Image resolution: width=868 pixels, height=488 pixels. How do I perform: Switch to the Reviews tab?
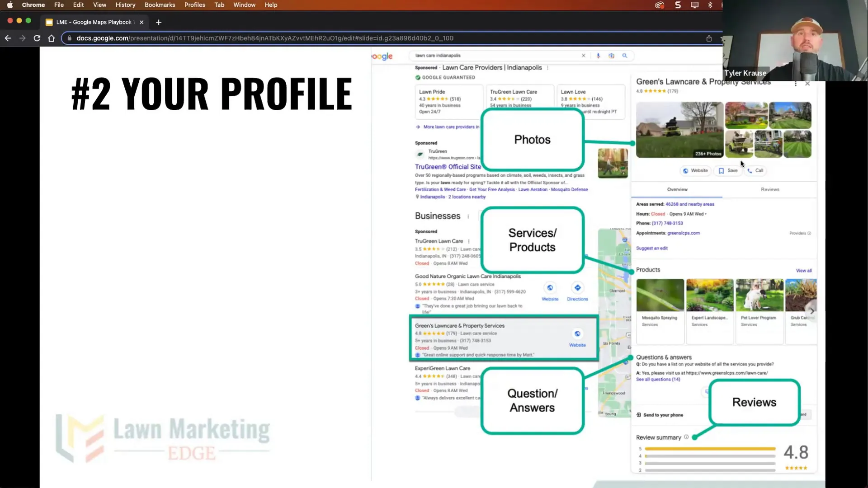(x=770, y=189)
